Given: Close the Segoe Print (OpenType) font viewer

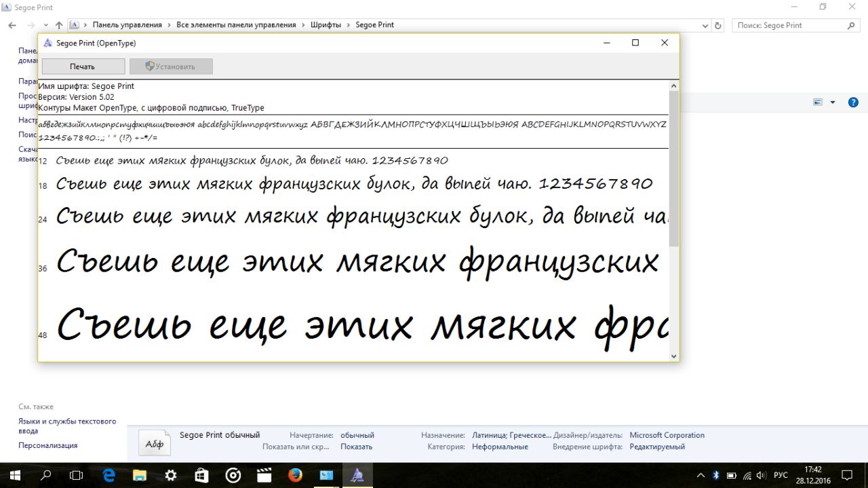Looking at the screenshot, I should (x=665, y=43).
